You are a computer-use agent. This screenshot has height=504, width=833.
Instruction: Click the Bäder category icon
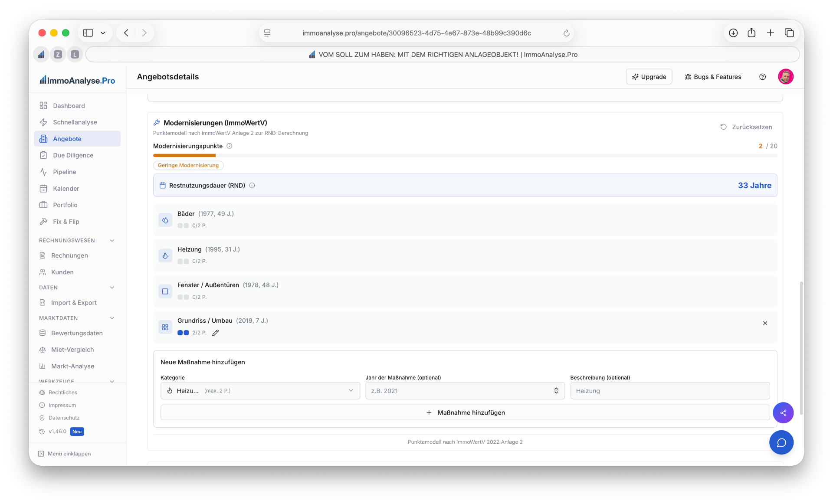point(165,220)
